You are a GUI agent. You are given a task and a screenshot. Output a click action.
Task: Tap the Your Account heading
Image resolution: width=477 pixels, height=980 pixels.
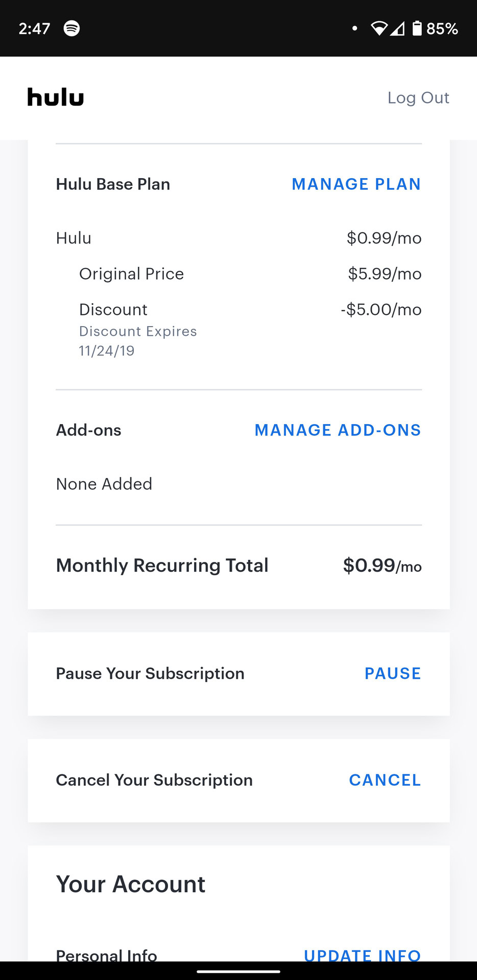click(130, 885)
